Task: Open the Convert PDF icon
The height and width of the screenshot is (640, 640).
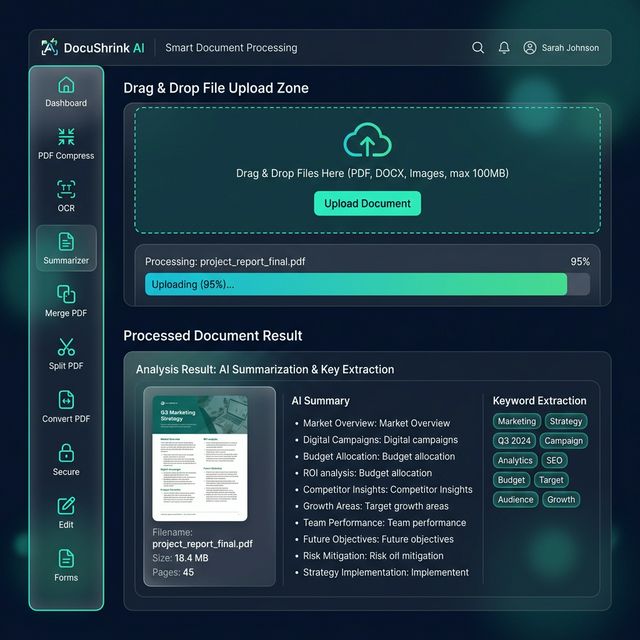Action: [66, 400]
